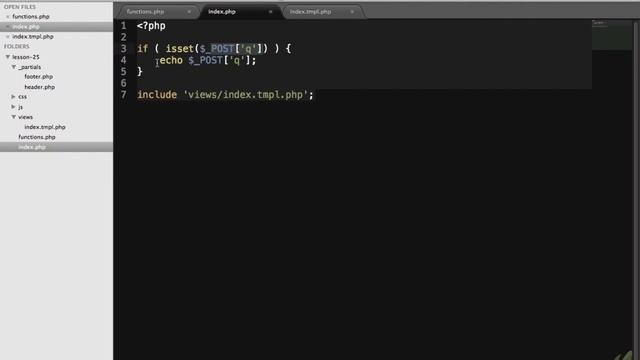
Task: Close the index.tmpl.php tab
Action: [x=352, y=12]
